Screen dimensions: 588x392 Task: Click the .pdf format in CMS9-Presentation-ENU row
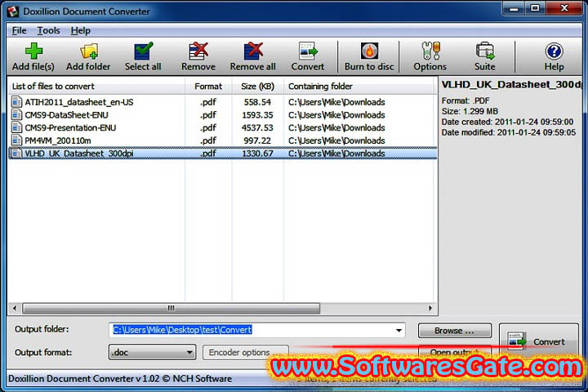[x=208, y=127]
